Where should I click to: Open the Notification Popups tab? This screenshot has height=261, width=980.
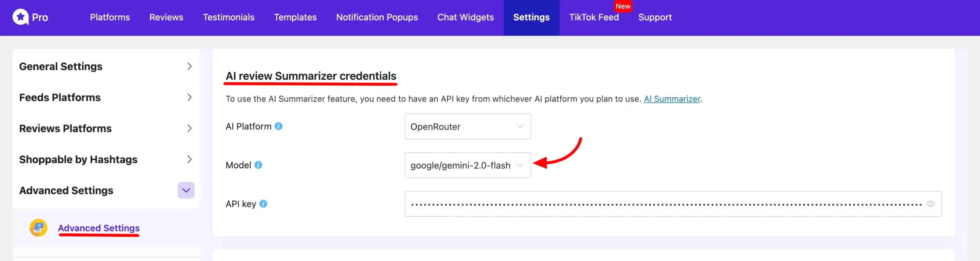point(377,17)
